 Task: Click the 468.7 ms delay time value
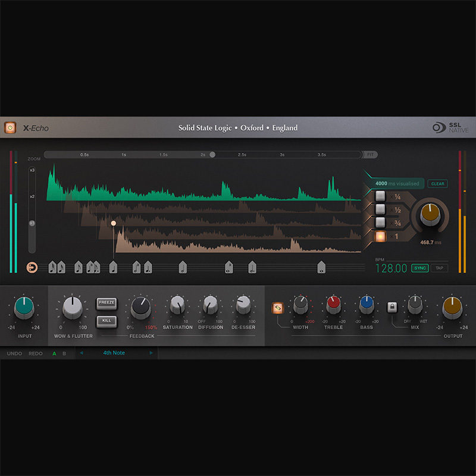pyautogui.click(x=430, y=242)
